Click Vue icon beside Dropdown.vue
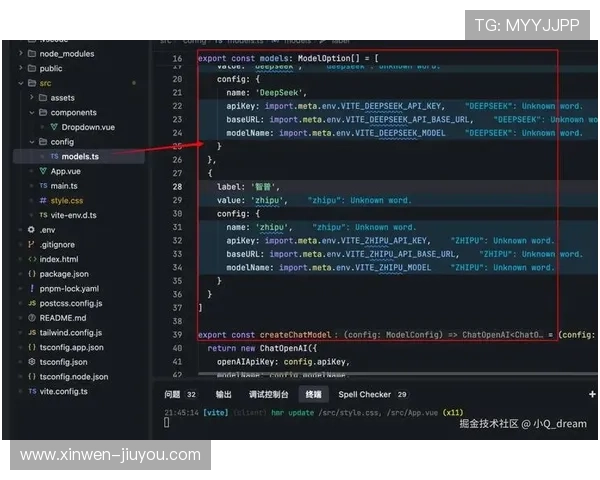This screenshot has width=600, height=480. coord(54,127)
